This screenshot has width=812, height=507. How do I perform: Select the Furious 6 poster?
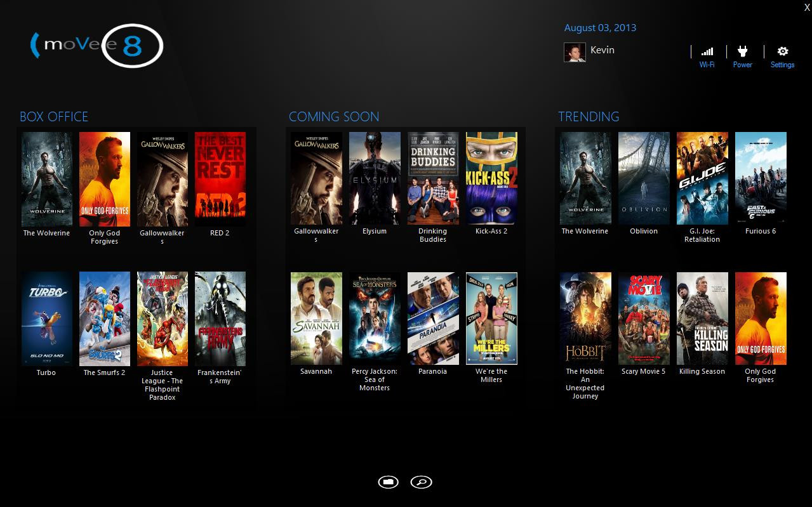coord(761,178)
